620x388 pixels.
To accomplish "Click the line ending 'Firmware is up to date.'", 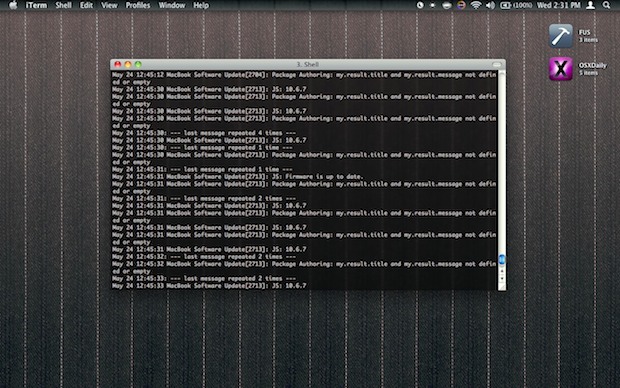I will point(237,177).
